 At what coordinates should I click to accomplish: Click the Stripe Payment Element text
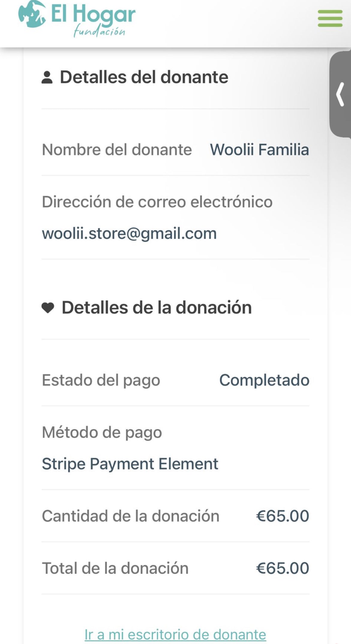click(x=130, y=464)
